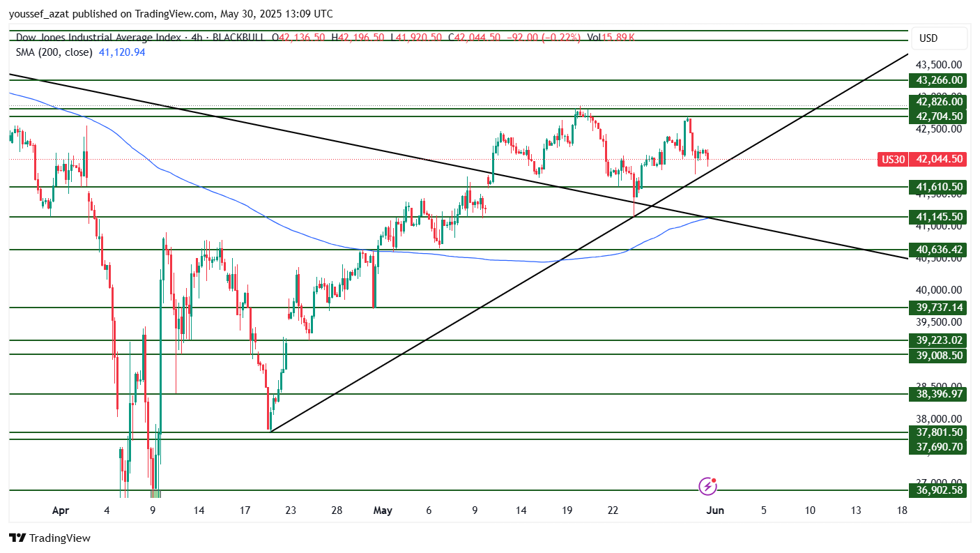Image resolution: width=980 pixels, height=553 pixels.
Task: Click the 17 date on time axis
Action: [245, 510]
